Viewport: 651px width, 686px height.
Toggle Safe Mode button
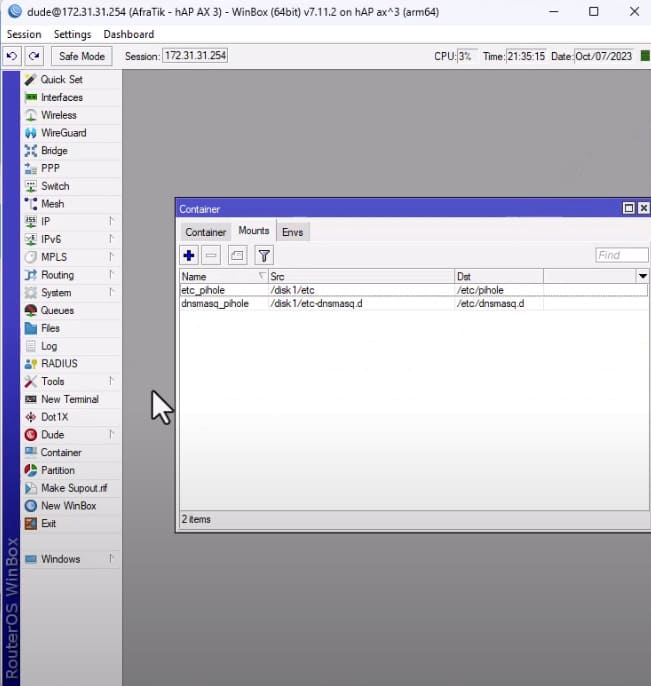82,56
